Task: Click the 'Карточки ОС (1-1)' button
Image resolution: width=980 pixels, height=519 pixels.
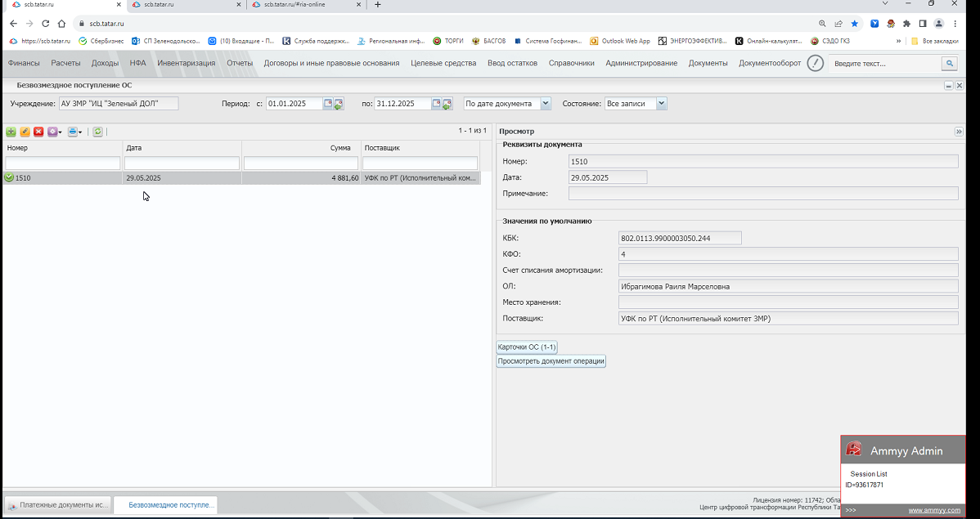Action: [526, 347]
